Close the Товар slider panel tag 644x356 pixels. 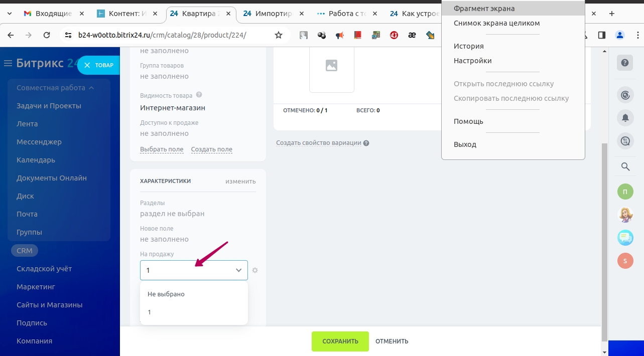(x=87, y=65)
